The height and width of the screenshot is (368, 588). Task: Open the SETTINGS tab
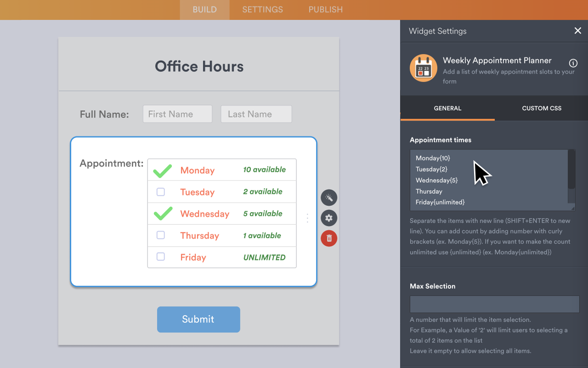pos(262,9)
